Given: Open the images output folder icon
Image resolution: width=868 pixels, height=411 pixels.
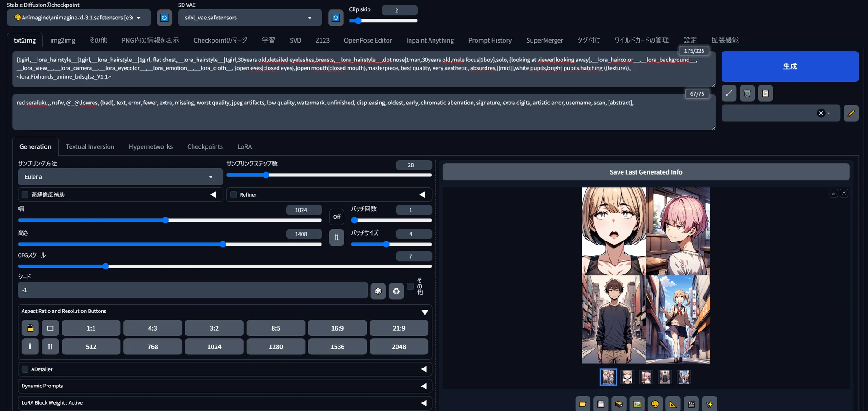Looking at the screenshot, I should (x=582, y=404).
